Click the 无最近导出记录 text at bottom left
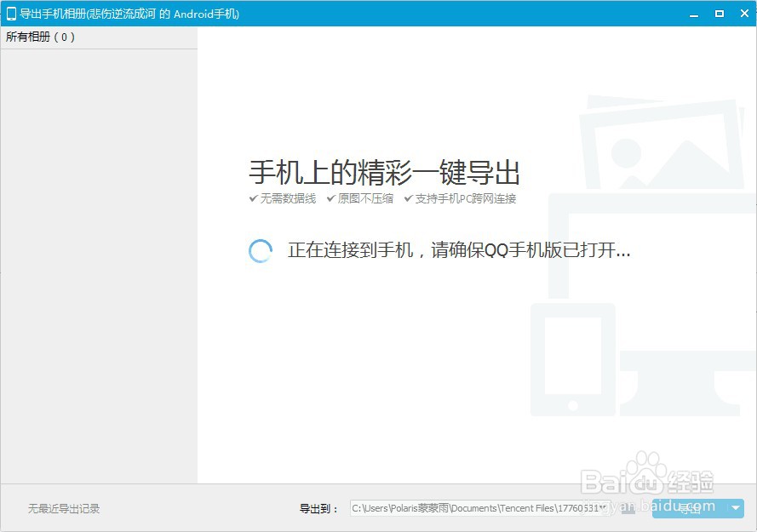 click(x=64, y=508)
